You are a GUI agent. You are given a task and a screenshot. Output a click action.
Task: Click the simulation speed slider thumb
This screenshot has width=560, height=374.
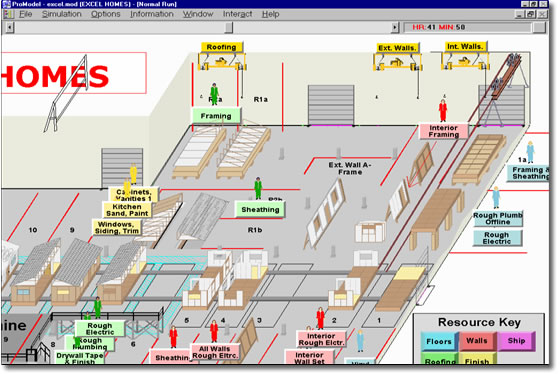(229, 27)
